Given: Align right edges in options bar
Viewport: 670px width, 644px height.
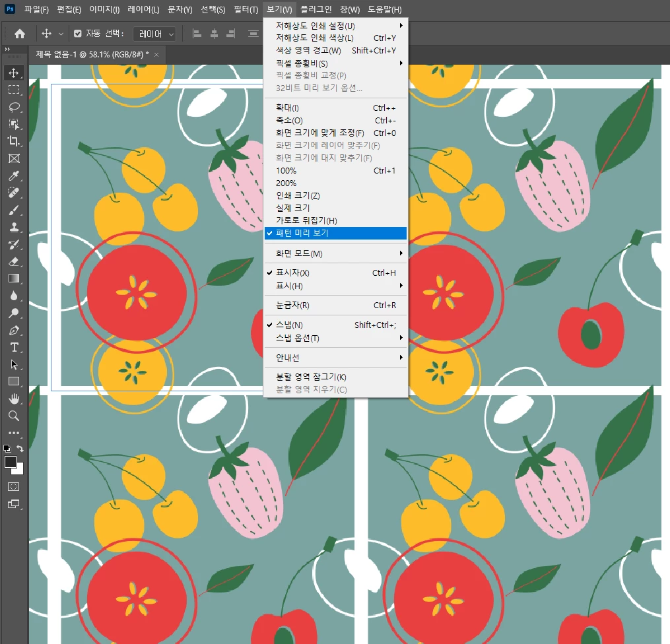Looking at the screenshot, I should 231,33.
